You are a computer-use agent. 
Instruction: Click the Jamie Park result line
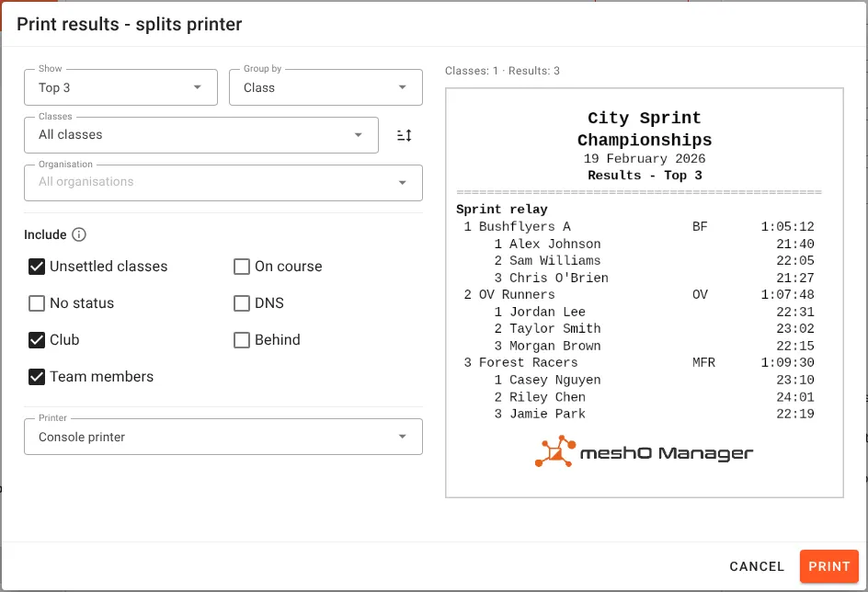pos(655,414)
